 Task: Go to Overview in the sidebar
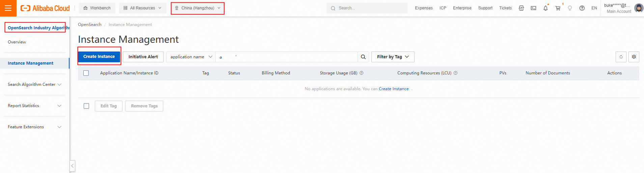pos(17,42)
